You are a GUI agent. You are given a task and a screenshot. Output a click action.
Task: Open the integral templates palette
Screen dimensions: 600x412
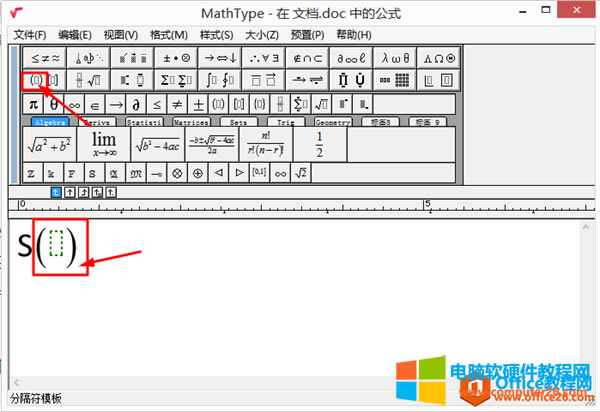click(220, 80)
